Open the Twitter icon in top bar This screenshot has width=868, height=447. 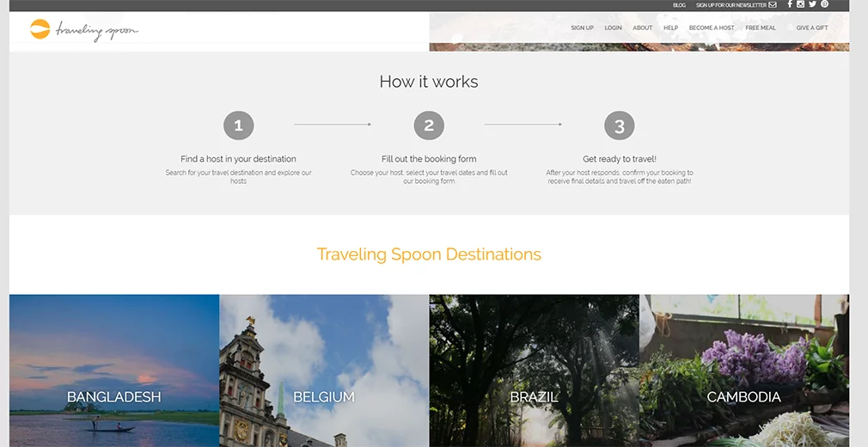pyautogui.click(x=812, y=4)
